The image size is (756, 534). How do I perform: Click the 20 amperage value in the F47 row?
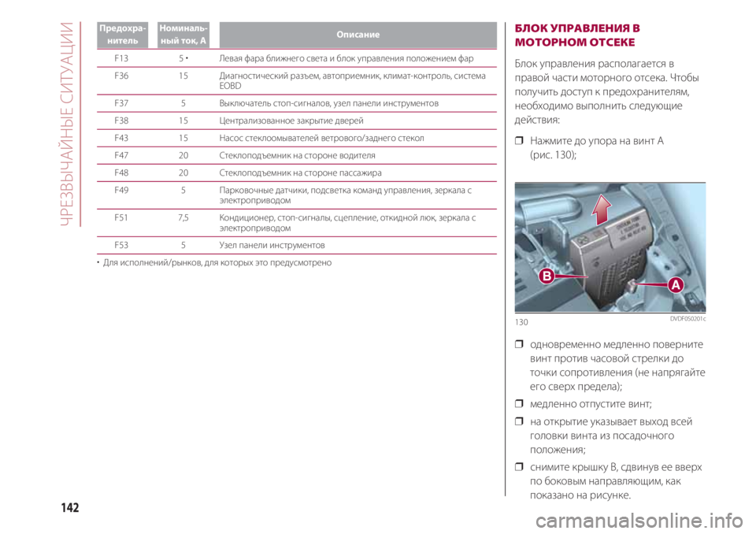click(x=183, y=155)
